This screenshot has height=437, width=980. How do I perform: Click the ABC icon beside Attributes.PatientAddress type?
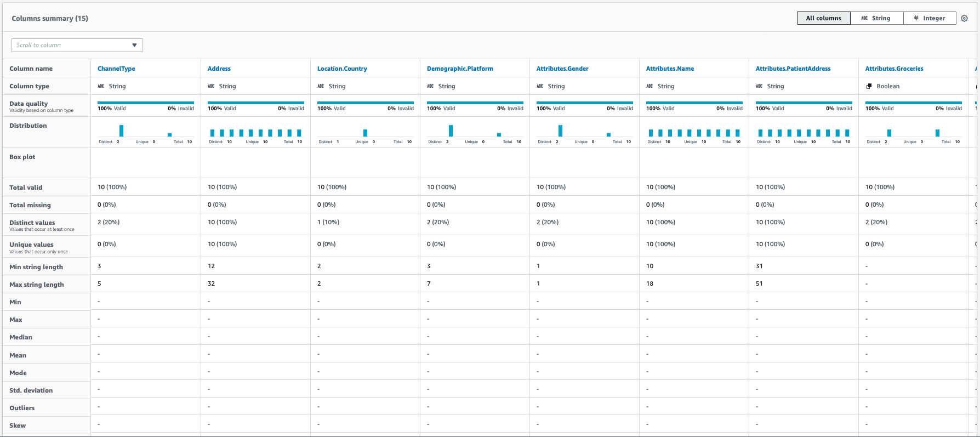pos(759,86)
